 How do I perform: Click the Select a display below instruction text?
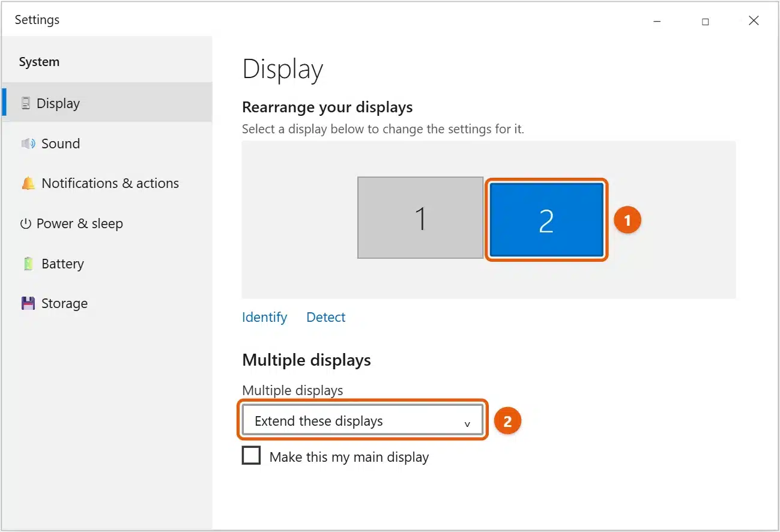point(383,129)
